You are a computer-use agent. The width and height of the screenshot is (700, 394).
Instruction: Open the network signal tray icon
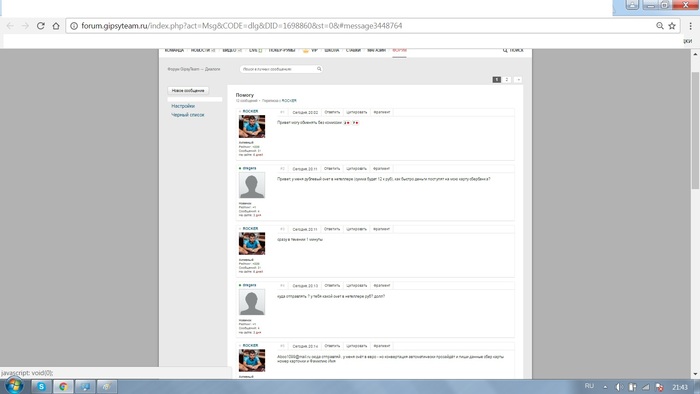click(x=646, y=387)
